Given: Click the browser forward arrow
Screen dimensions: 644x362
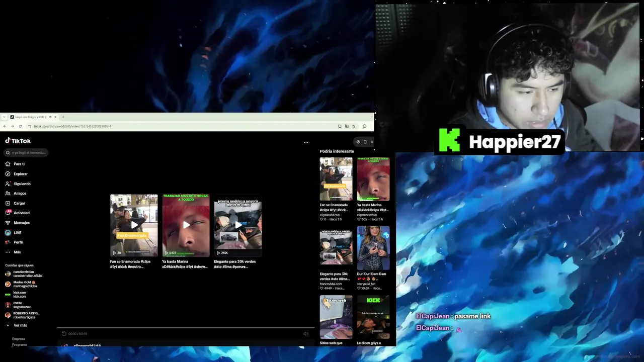Looking at the screenshot, I should (x=12, y=126).
